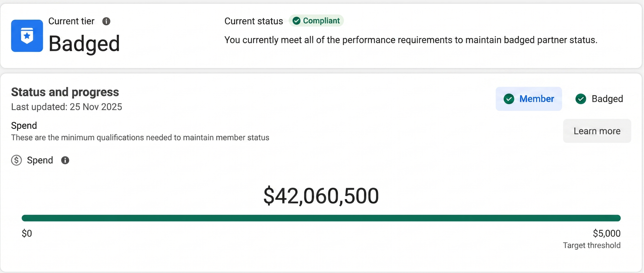Click the Learn more button
Image resolution: width=644 pixels, height=273 pixels.
[597, 131]
